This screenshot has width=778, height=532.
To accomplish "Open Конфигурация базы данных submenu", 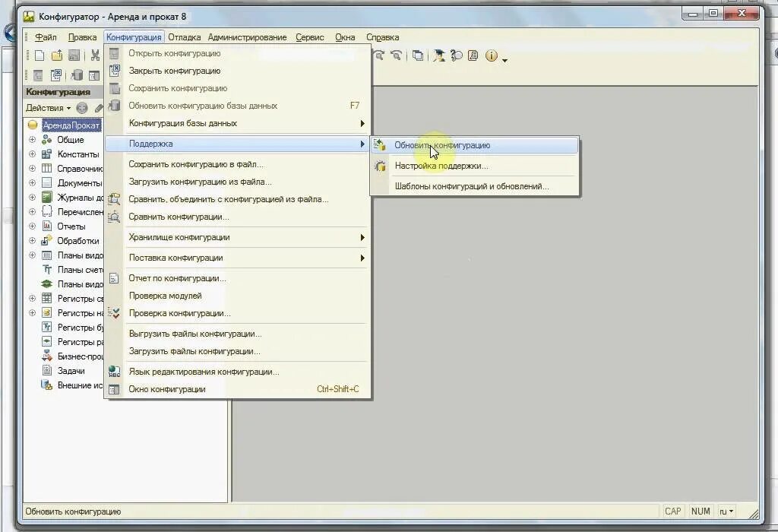I will pyautogui.click(x=238, y=123).
